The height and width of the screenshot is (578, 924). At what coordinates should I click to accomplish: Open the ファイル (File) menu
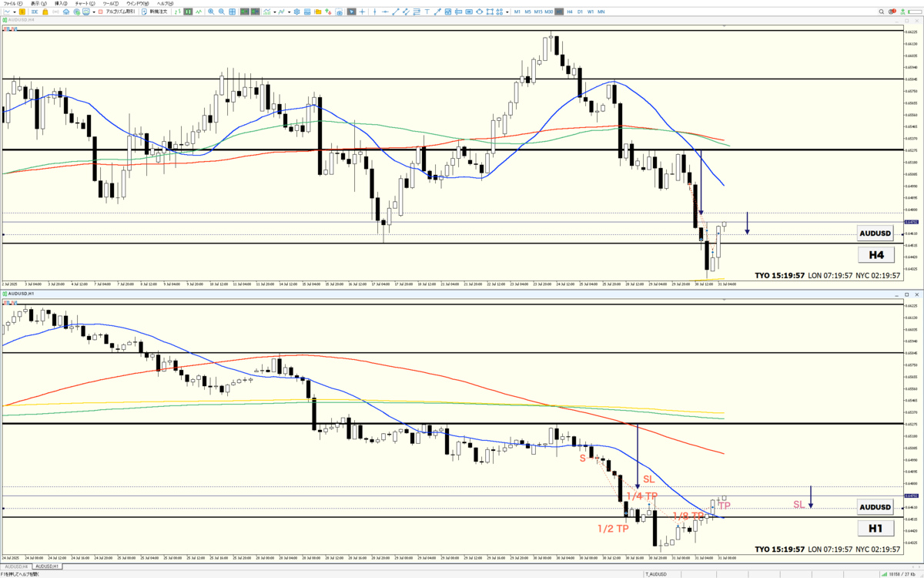pyautogui.click(x=13, y=4)
